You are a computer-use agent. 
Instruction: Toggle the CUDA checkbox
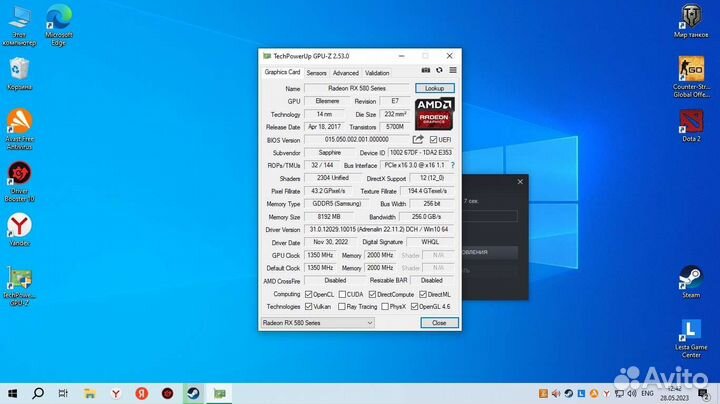click(x=342, y=294)
